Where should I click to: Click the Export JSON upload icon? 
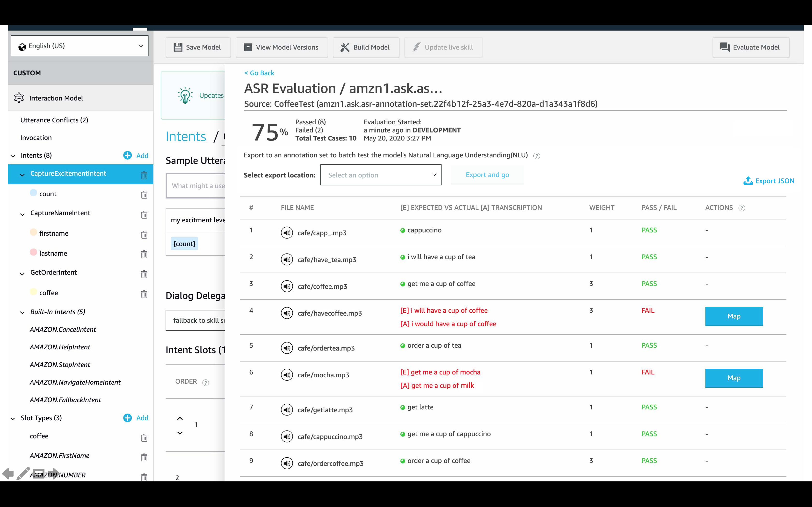click(748, 181)
